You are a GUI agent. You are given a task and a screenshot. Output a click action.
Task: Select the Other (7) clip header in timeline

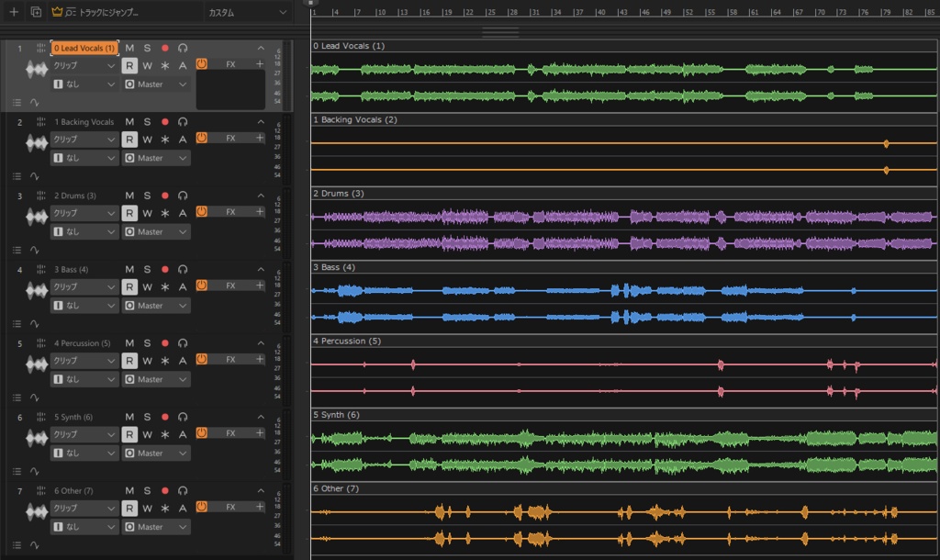click(624, 488)
